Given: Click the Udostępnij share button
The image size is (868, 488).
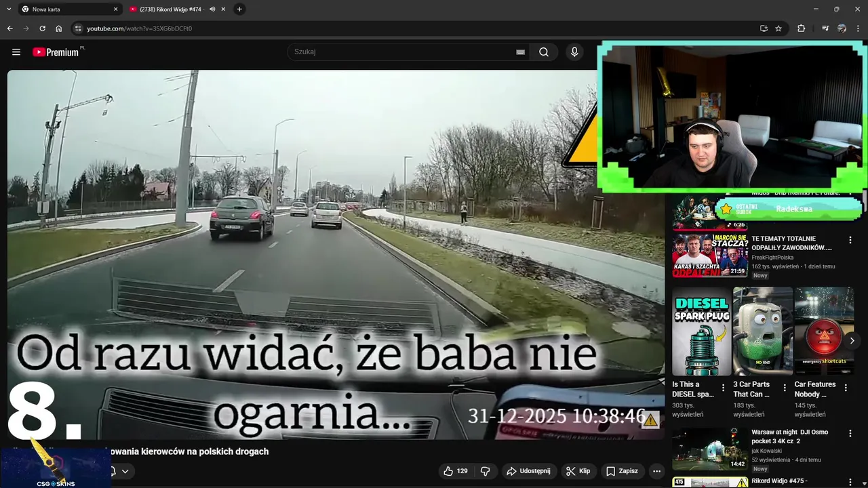Looking at the screenshot, I should click(529, 471).
